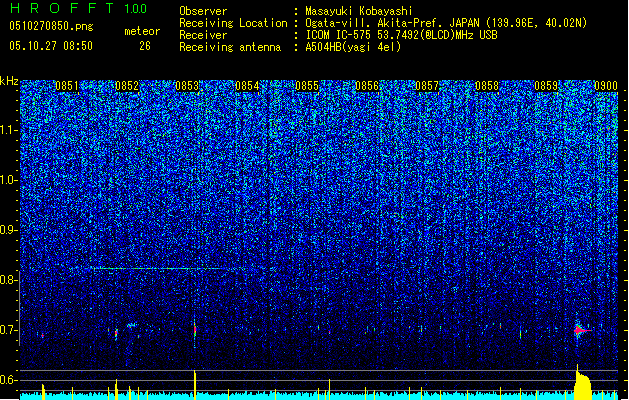Select the filename 0510270850.png
Screen dimensions: 629x400
(51, 26)
